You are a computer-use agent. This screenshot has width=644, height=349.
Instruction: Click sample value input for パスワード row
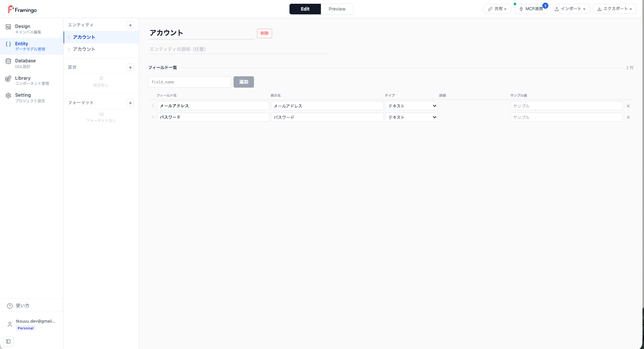(567, 117)
